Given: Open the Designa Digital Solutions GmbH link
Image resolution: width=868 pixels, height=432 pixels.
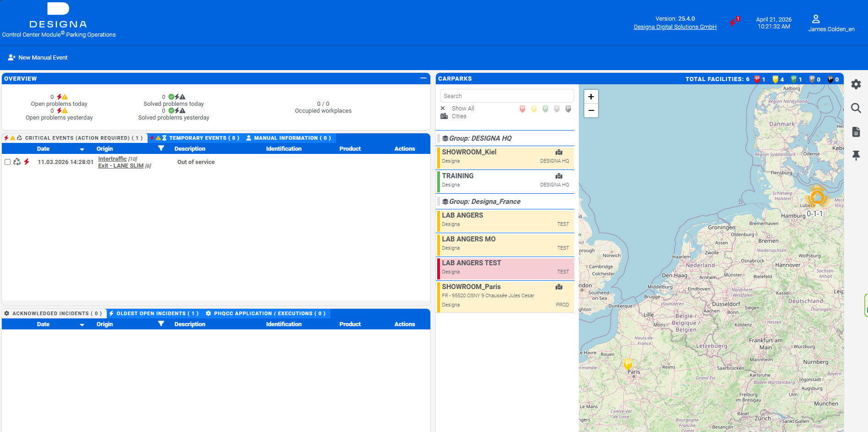Looking at the screenshot, I should [675, 27].
